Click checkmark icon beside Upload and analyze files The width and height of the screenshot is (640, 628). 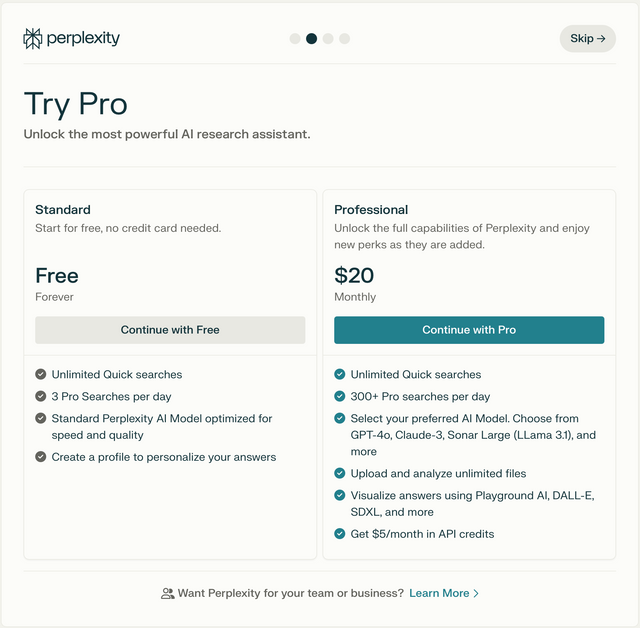pos(340,473)
